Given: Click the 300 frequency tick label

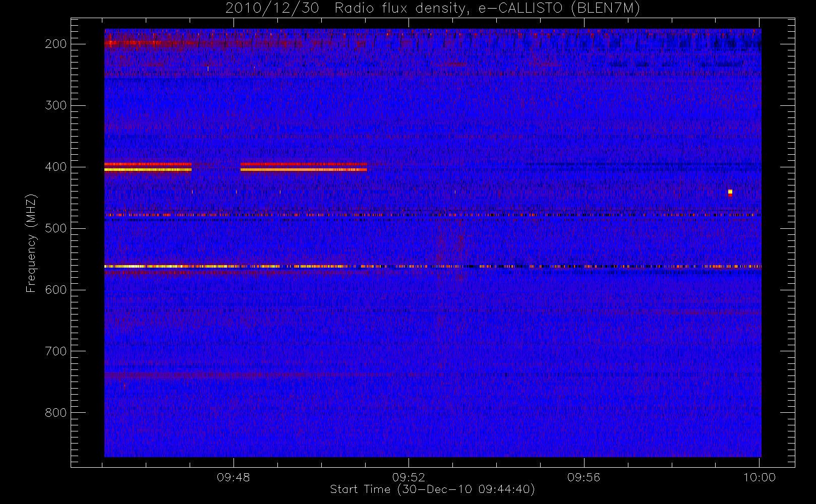Looking at the screenshot, I should pyautogui.click(x=56, y=105).
